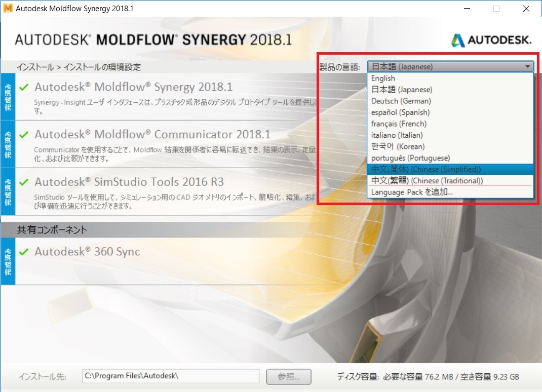
Task: Click the 日本語 (Japanese) combo box field
Action: coord(451,66)
